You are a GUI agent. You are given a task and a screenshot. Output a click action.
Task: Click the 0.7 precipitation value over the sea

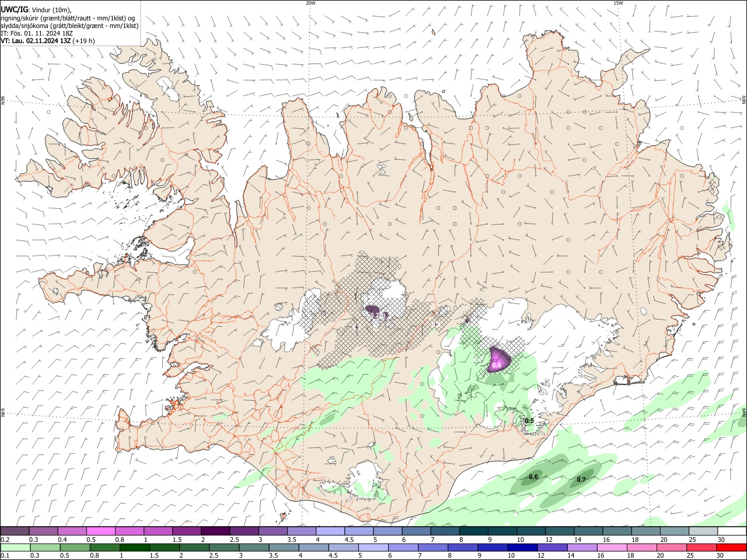pyautogui.click(x=581, y=480)
